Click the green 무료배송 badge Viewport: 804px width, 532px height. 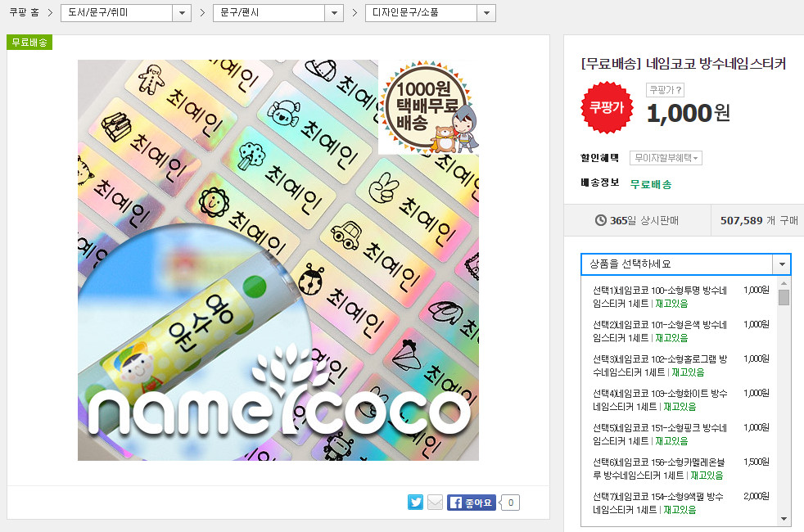pyautogui.click(x=29, y=43)
